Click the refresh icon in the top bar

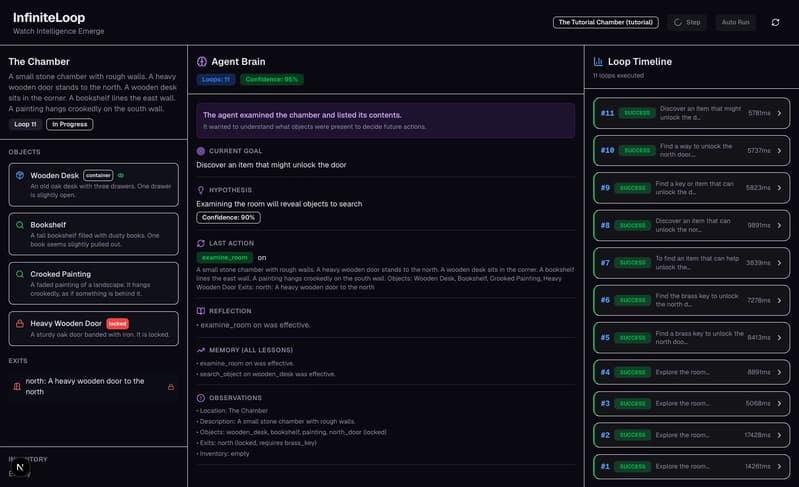[775, 22]
